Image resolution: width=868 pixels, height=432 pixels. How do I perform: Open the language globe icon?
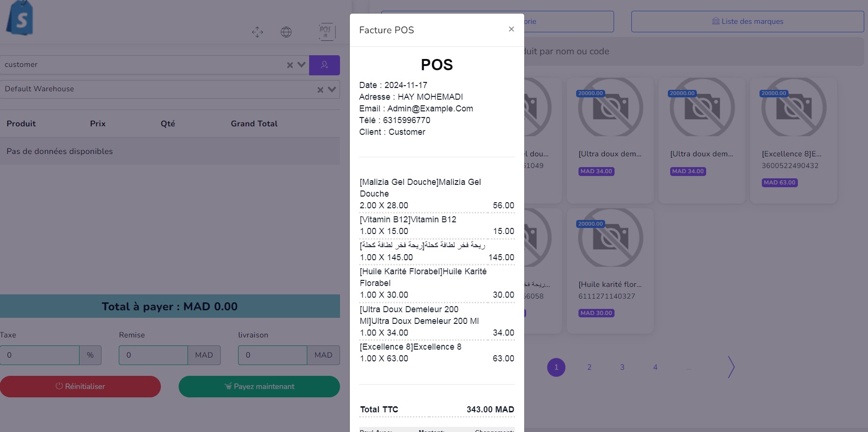point(286,32)
